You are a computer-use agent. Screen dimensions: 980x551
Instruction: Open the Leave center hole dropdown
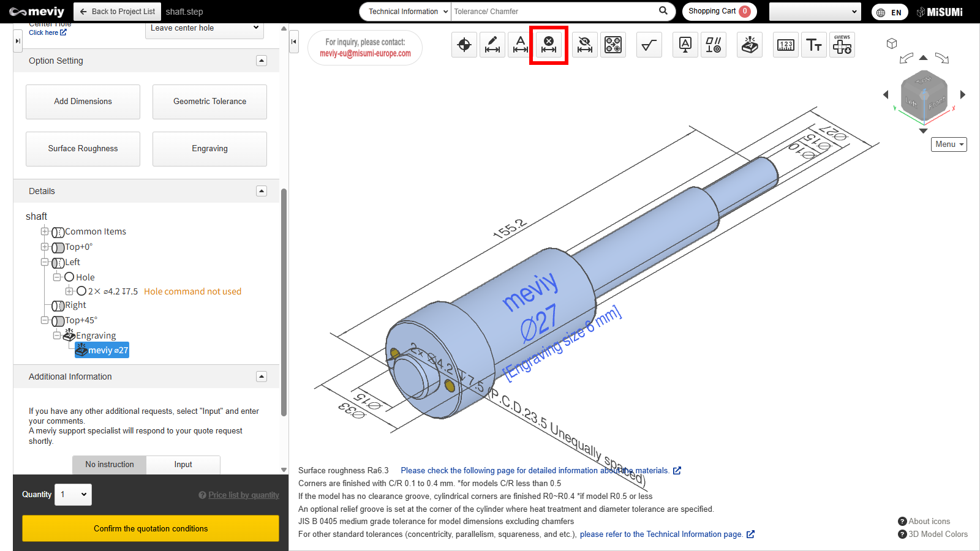point(205,28)
